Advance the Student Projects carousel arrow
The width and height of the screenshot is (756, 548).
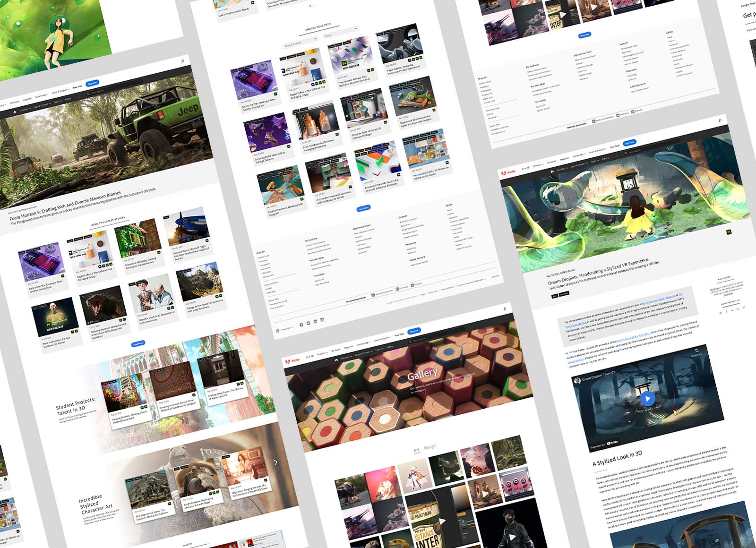252,367
